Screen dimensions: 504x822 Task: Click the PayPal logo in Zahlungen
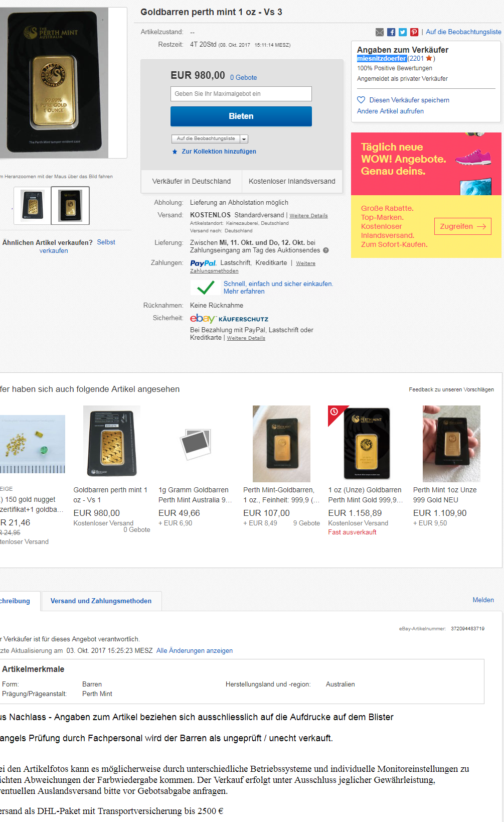click(x=203, y=263)
